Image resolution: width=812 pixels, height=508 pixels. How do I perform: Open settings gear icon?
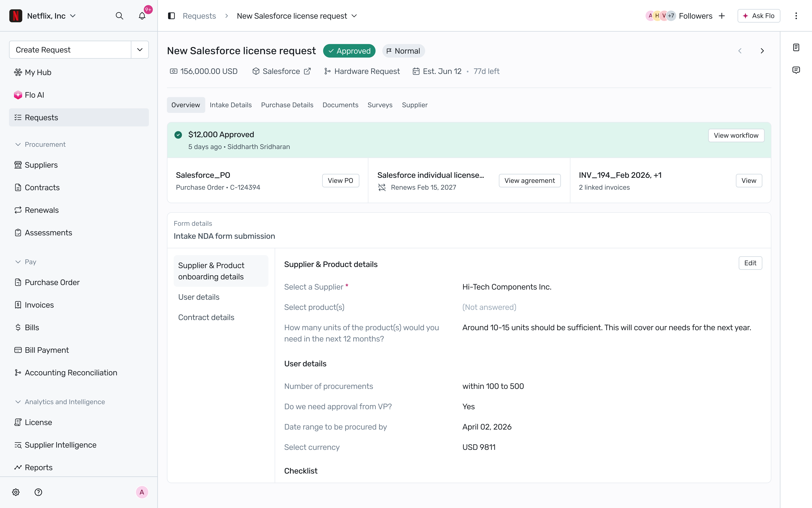tap(16, 492)
